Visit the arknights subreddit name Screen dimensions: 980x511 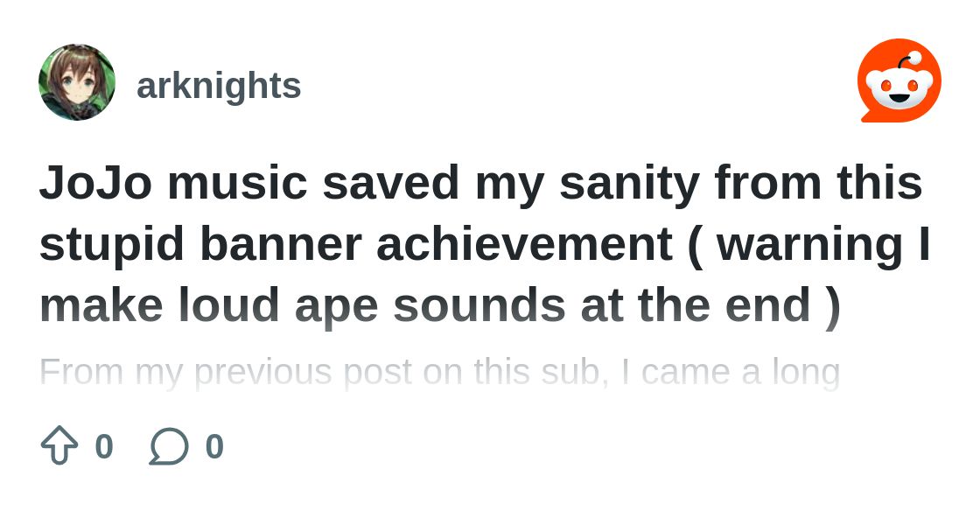click(219, 86)
